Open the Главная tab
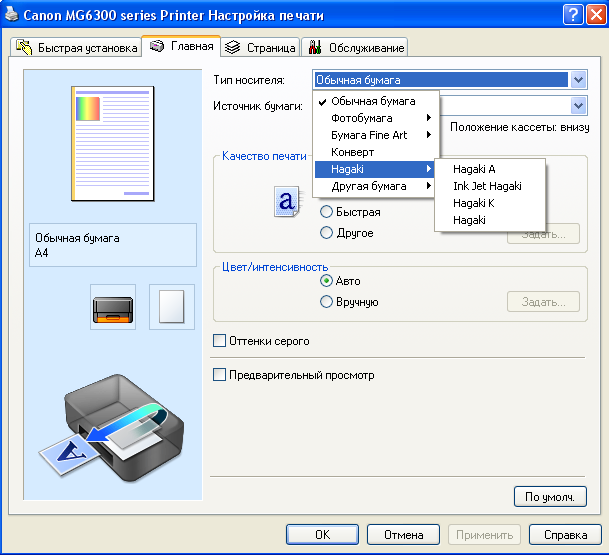The height and width of the screenshot is (555, 609). point(181,46)
